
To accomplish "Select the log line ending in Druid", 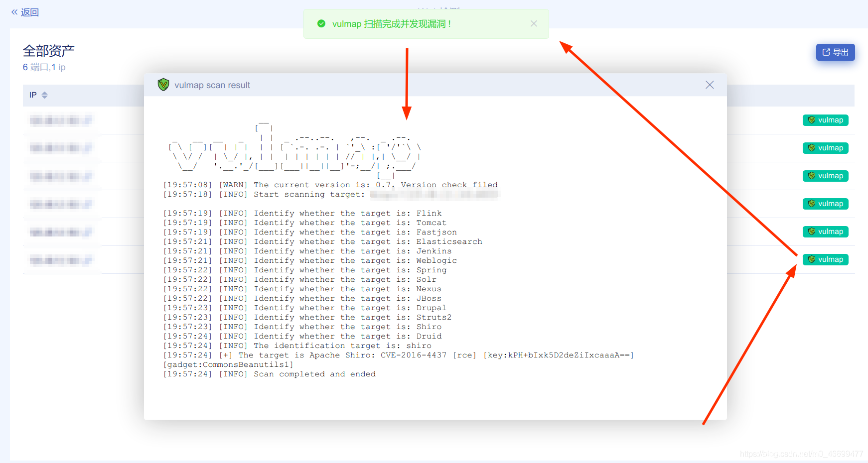I will (302, 337).
